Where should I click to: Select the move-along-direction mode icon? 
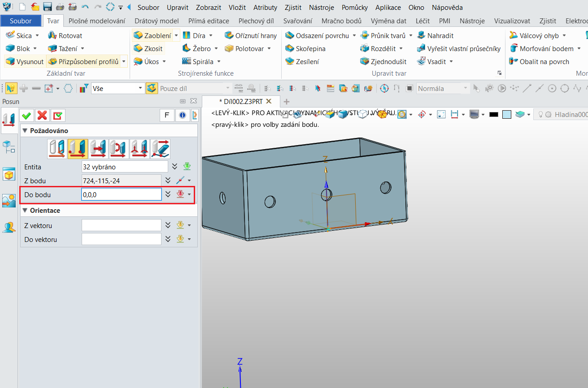(x=97, y=149)
